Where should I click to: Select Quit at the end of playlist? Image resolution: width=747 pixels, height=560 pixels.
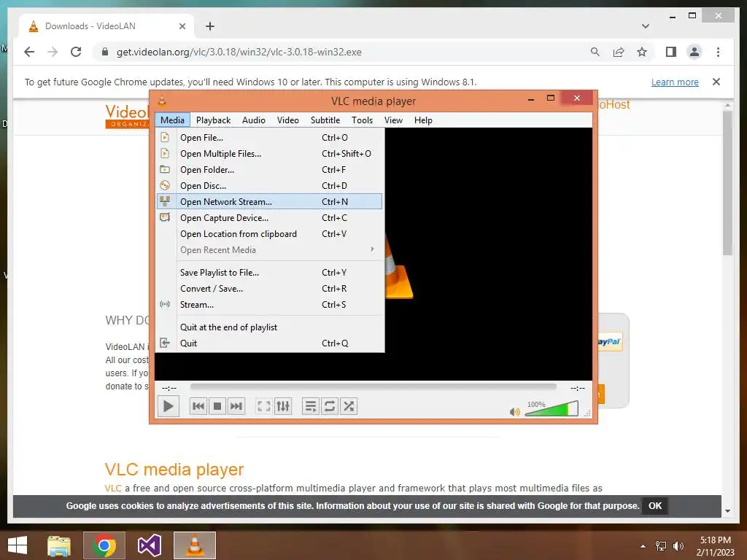pyautogui.click(x=270, y=327)
